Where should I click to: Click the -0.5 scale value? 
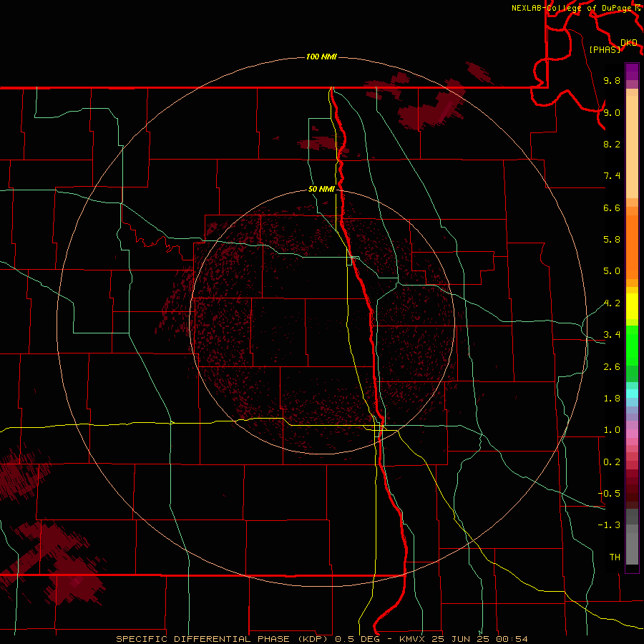pos(609,494)
